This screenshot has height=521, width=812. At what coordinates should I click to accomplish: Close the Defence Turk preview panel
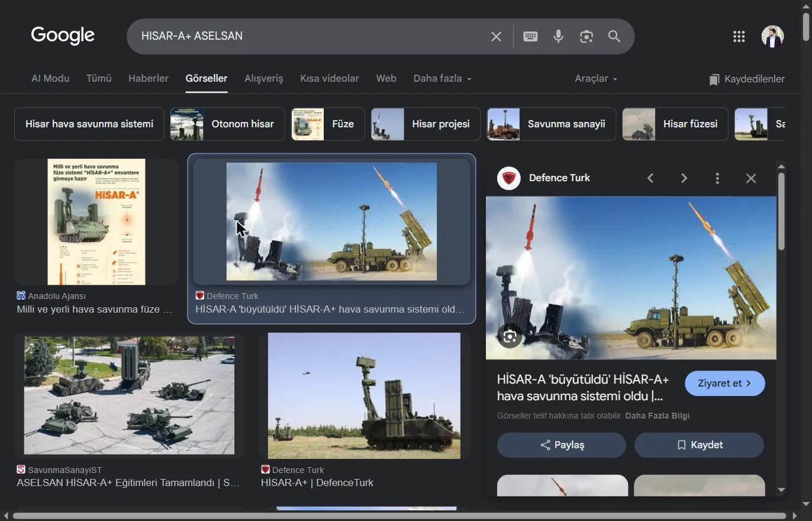tap(751, 178)
